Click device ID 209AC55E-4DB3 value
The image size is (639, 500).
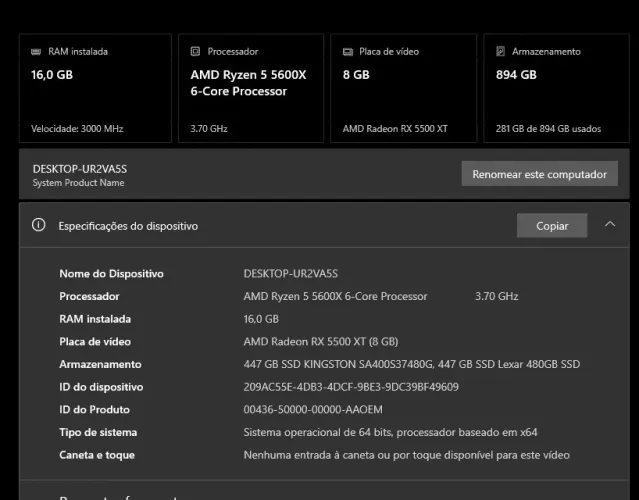[351, 387]
